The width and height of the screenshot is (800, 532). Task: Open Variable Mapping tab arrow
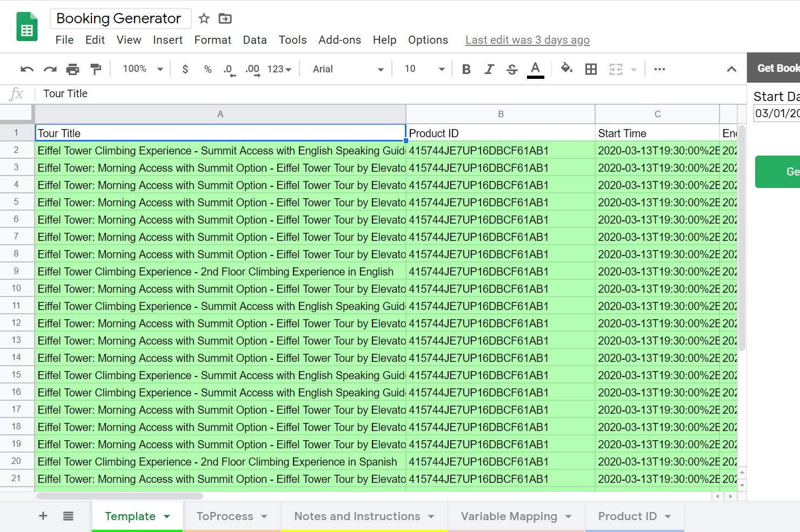(569, 516)
